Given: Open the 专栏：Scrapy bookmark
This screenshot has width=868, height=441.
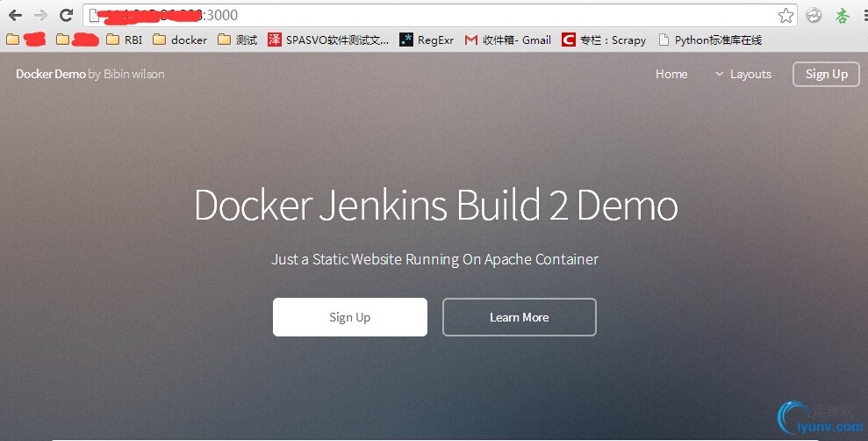Looking at the screenshot, I should [604, 40].
